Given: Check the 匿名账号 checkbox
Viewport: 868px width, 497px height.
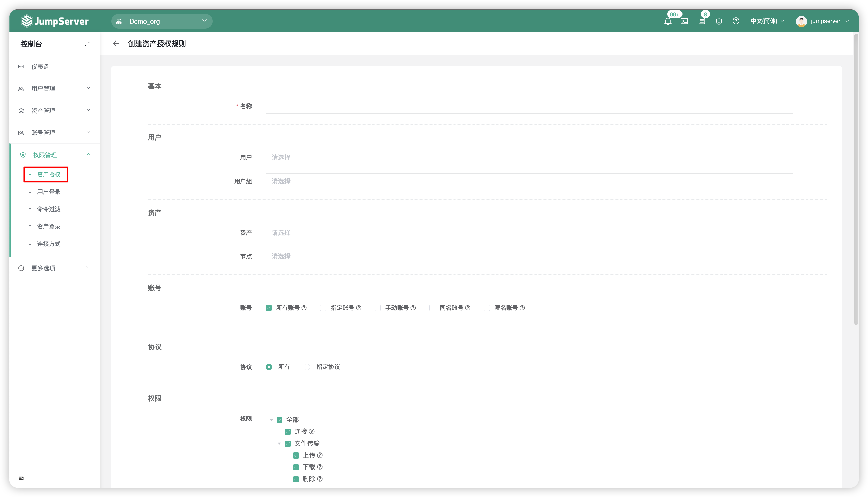Looking at the screenshot, I should pos(487,308).
